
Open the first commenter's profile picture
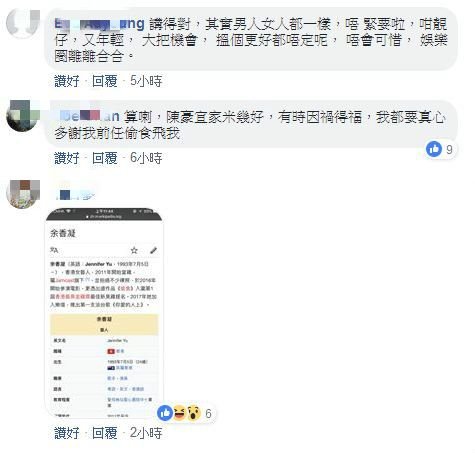(23, 24)
